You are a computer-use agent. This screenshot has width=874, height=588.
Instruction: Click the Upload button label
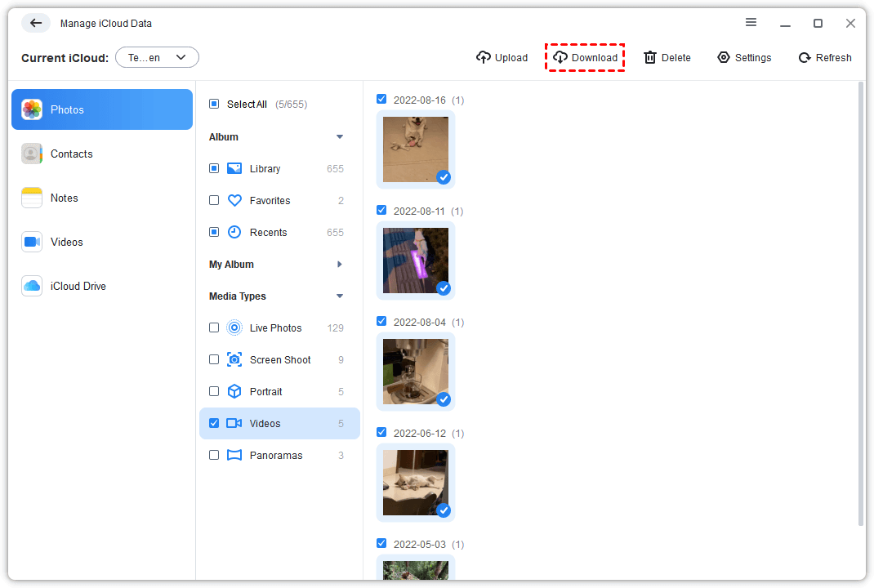[511, 57]
